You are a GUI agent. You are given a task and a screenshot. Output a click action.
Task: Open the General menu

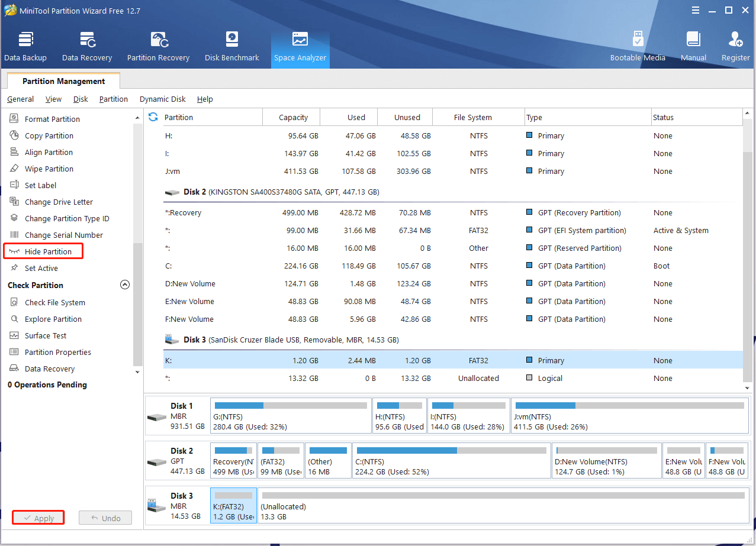tap(20, 99)
